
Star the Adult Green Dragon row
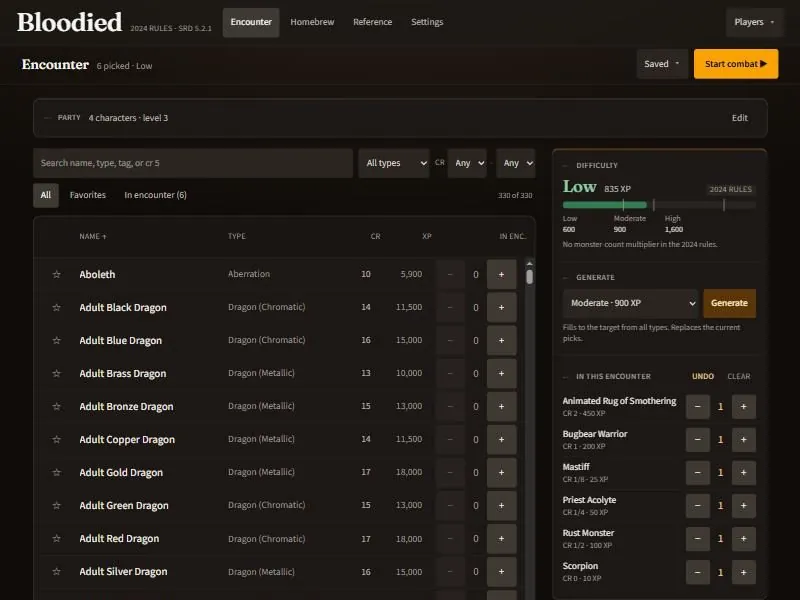click(x=57, y=506)
